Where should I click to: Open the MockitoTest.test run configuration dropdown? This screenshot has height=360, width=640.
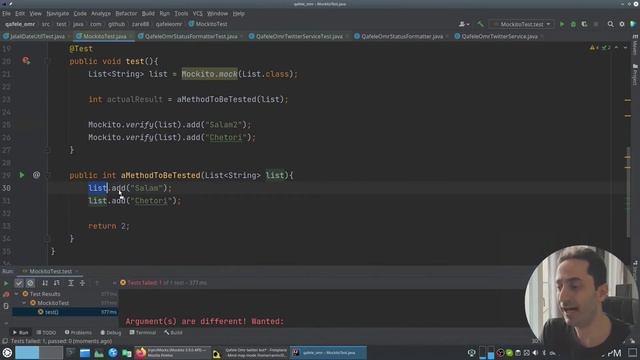(522, 24)
